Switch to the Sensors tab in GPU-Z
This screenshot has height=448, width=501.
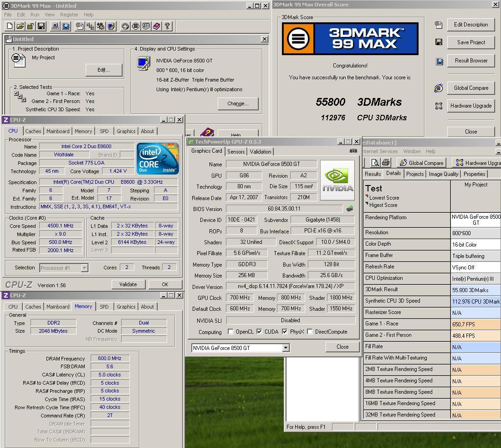(236, 152)
